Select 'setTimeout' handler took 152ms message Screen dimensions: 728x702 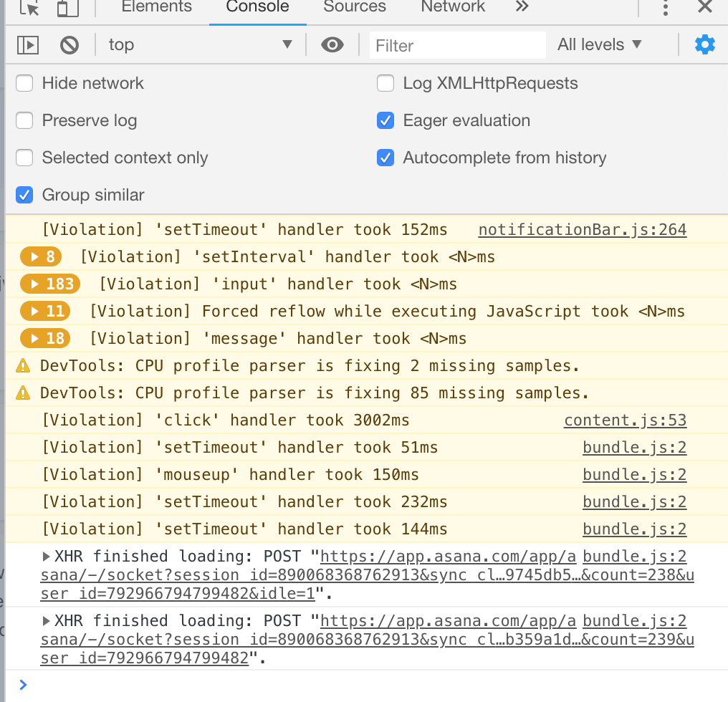[x=244, y=229]
